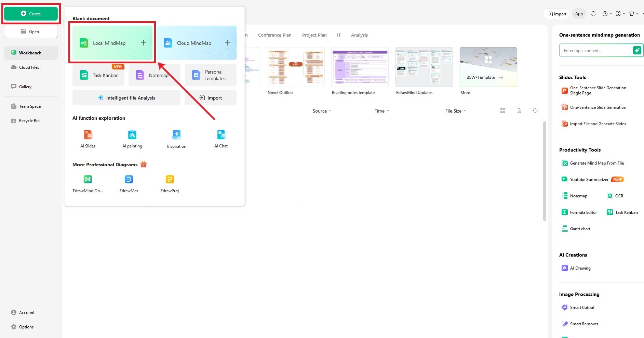Create a Local MindMap blank document
The width and height of the screenshot is (644, 338).
pyautogui.click(x=112, y=43)
